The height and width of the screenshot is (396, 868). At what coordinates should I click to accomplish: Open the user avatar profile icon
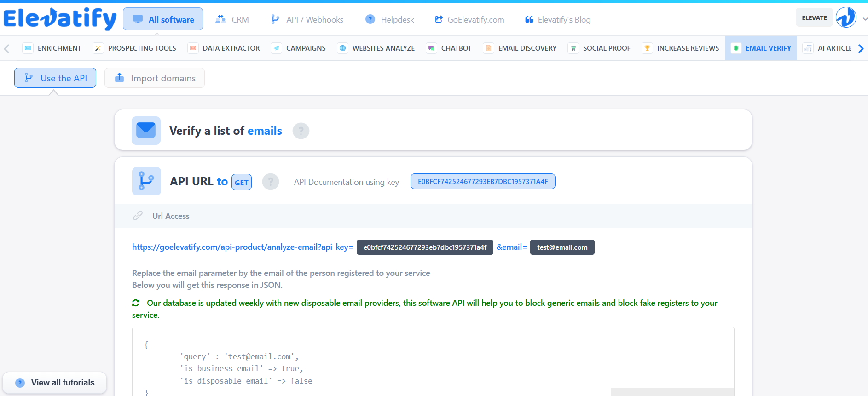(846, 18)
